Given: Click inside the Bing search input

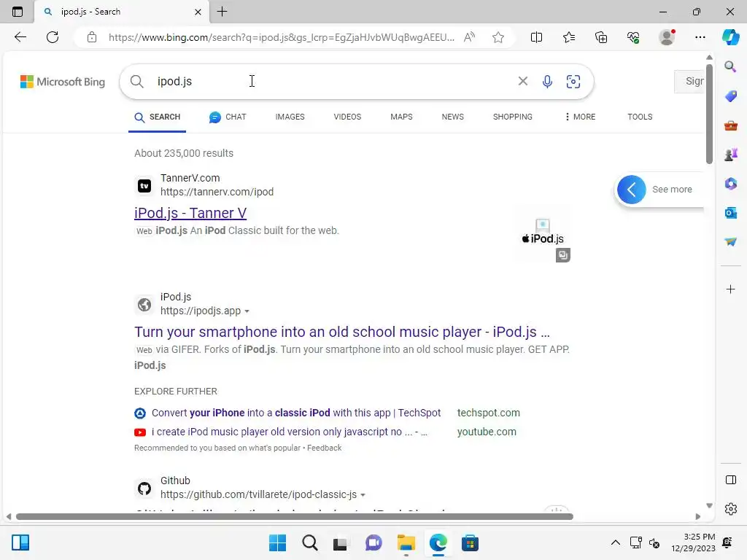Looking at the screenshot, I should point(333,82).
